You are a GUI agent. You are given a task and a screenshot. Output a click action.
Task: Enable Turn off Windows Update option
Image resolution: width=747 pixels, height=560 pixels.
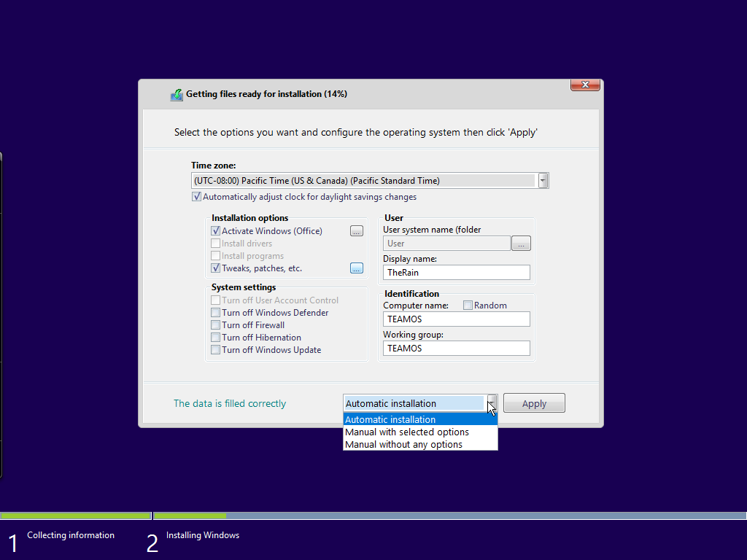[x=215, y=349]
